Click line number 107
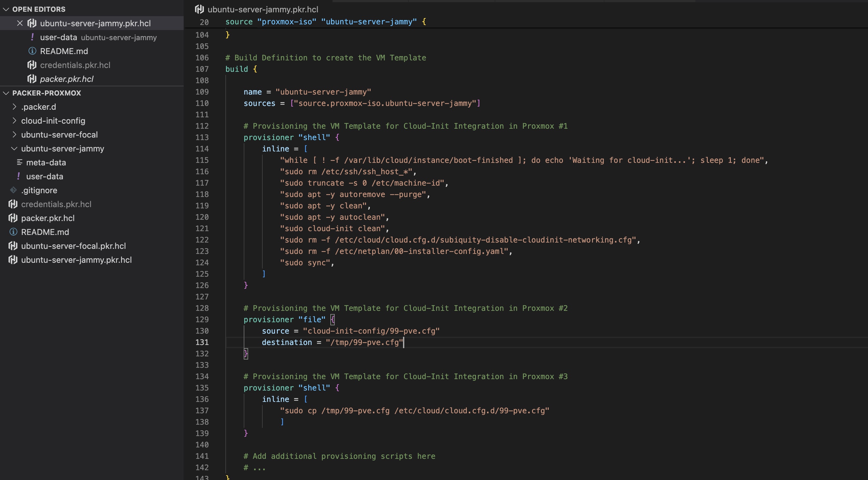868x480 pixels. 202,69
